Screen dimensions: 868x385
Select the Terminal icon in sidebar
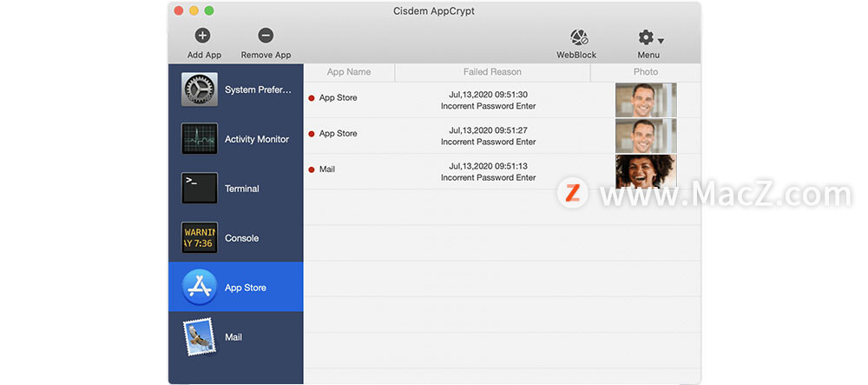tap(200, 188)
